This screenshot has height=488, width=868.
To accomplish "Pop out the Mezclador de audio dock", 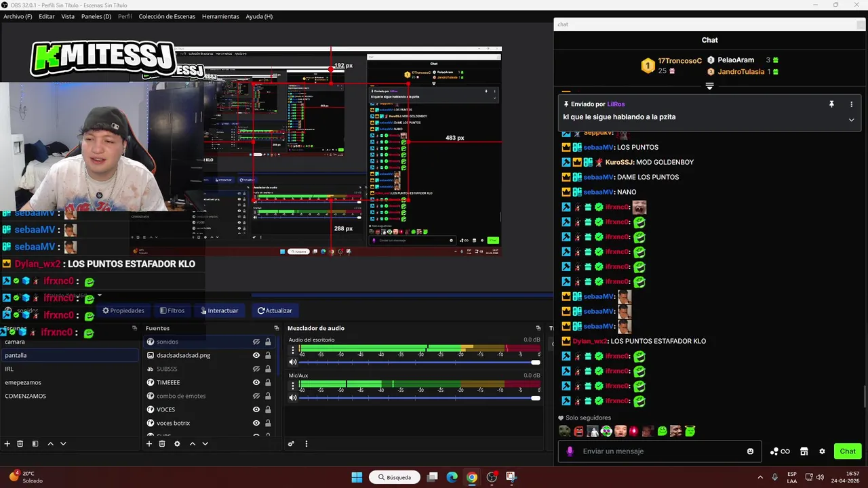I will (538, 328).
